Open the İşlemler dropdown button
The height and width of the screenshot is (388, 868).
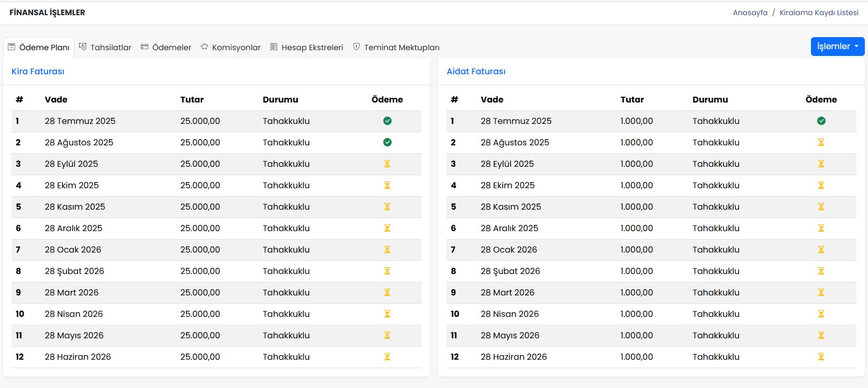(837, 47)
